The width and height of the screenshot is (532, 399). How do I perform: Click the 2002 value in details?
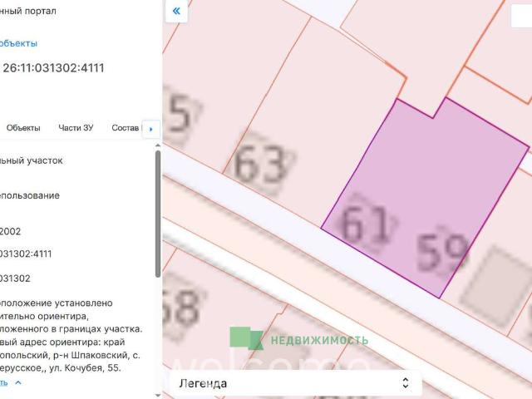[10, 231]
